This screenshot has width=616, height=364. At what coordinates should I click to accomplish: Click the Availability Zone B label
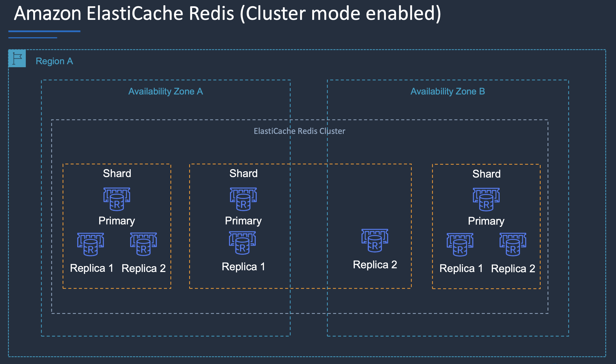pyautogui.click(x=448, y=91)
